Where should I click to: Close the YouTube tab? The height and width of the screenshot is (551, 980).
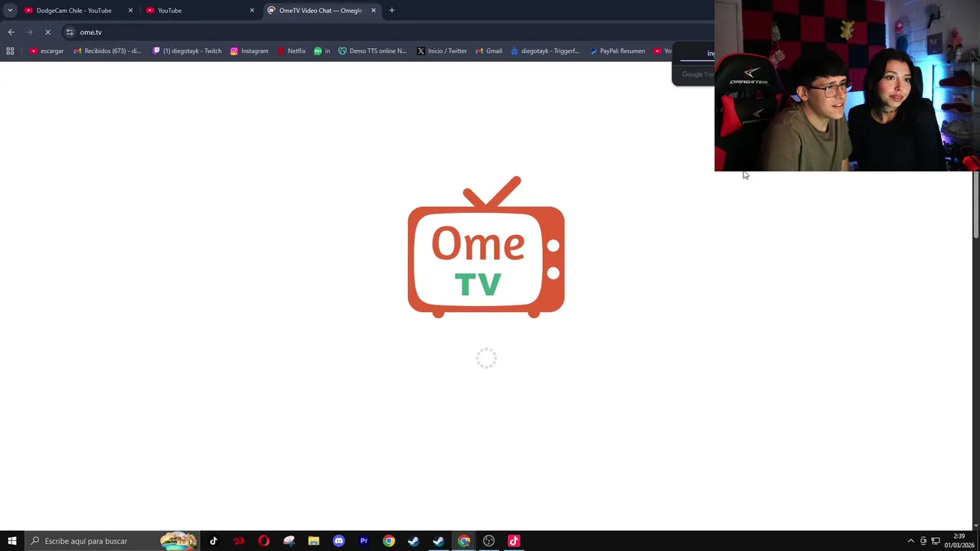[252, 11]
